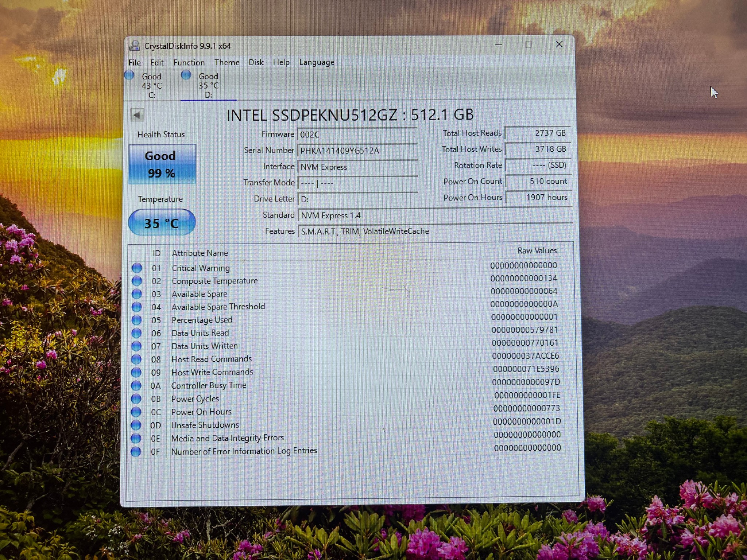Click the previous disk arrow button
Viewport: 747px width, 560px height.
[137, 115]
